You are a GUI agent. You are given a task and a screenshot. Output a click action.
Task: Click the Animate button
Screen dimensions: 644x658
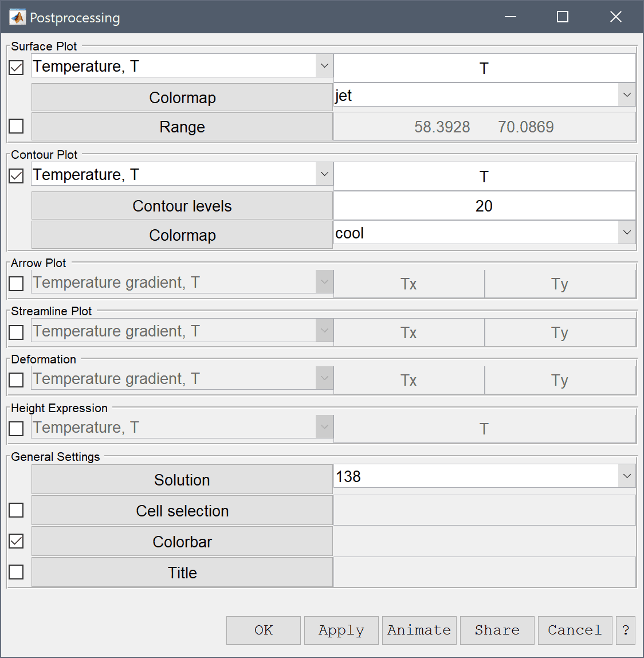(x=419, y=630)
